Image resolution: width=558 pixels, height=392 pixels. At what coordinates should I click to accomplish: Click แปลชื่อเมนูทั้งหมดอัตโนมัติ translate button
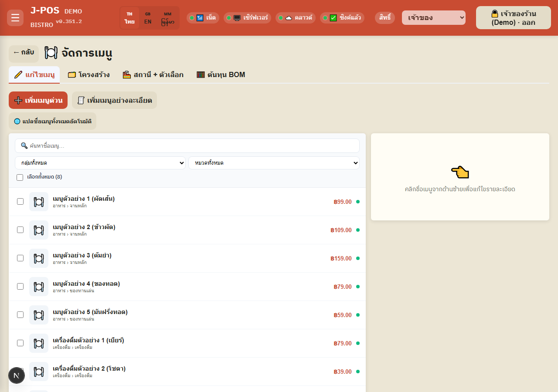click(52, 121)
